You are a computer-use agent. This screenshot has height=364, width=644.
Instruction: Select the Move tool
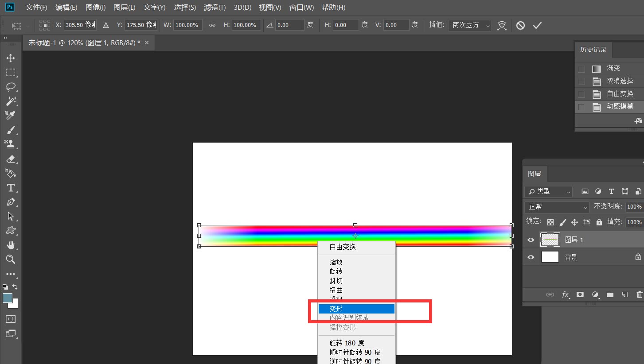(11, 58)
